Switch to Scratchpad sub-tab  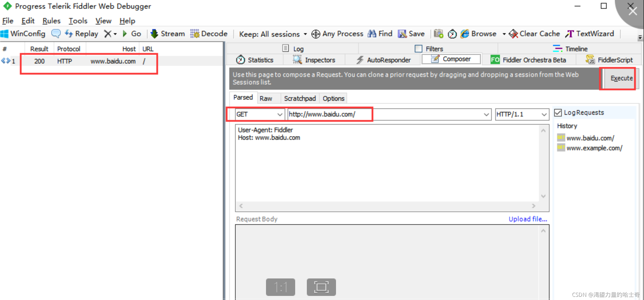pyautogui.click(x=300, y=98)
